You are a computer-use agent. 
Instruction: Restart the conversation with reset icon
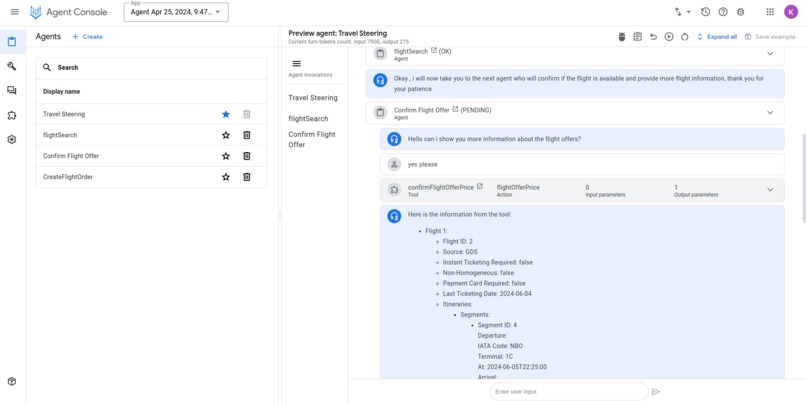685,36
